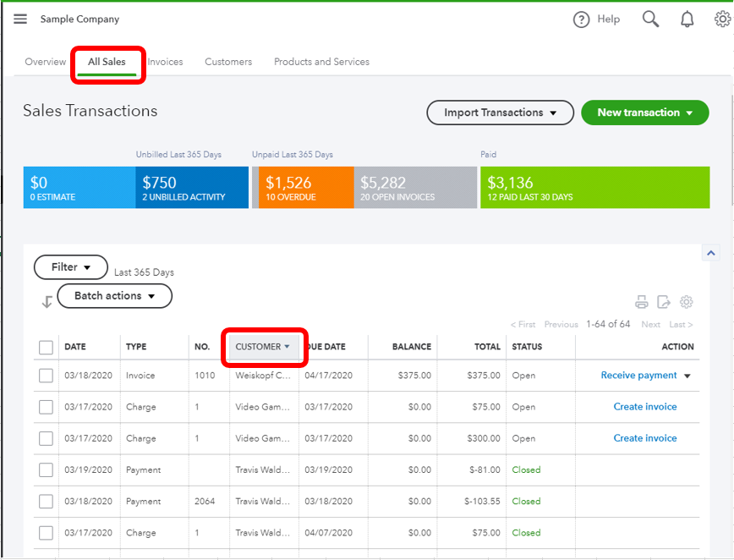Open notifications bell icon
Image resolution: width=734 pixels, height=560 pixels.
pyautogui.click(x=687, y=19)
